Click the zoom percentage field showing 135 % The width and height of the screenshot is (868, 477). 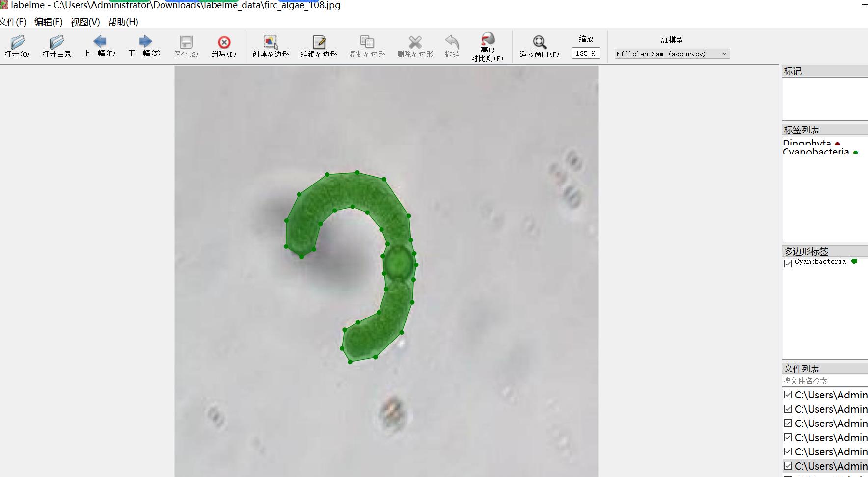click(585, 53)
